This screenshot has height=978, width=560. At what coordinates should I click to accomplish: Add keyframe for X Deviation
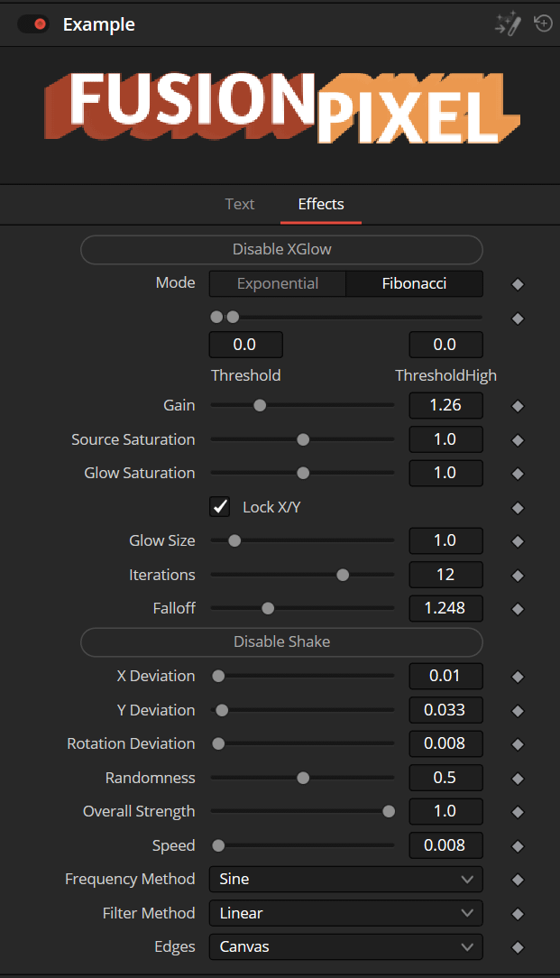click(x=518, y=677)
